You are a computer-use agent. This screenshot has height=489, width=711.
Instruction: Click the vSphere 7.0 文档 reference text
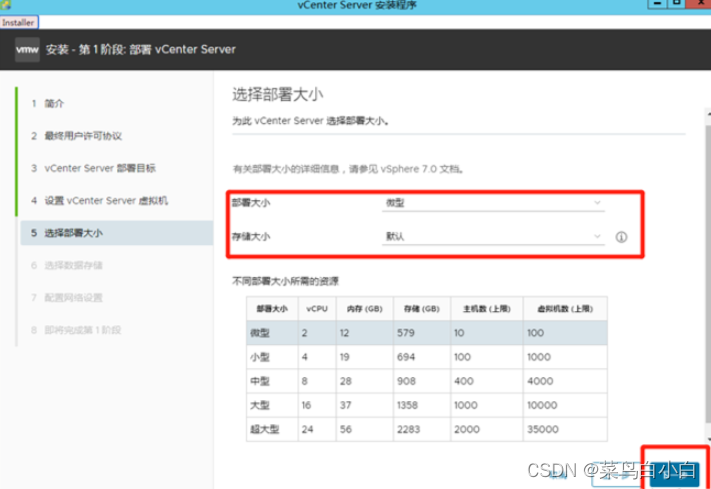[420, 169]
